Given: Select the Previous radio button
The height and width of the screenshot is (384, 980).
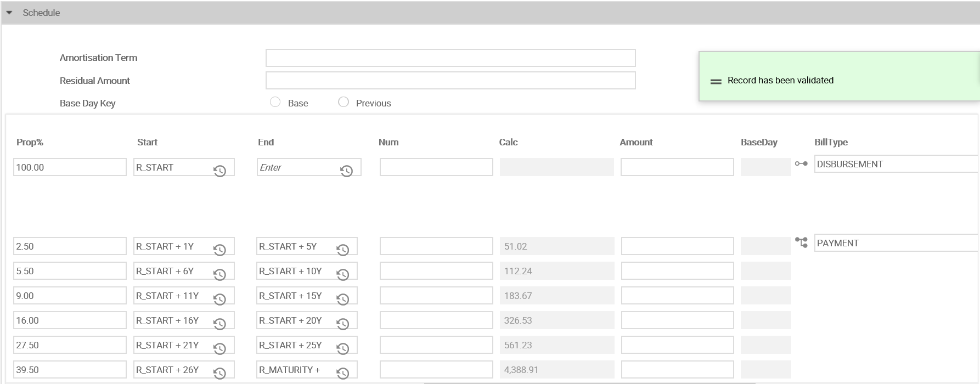Looking at the screenshot, I should coord(343,102).
